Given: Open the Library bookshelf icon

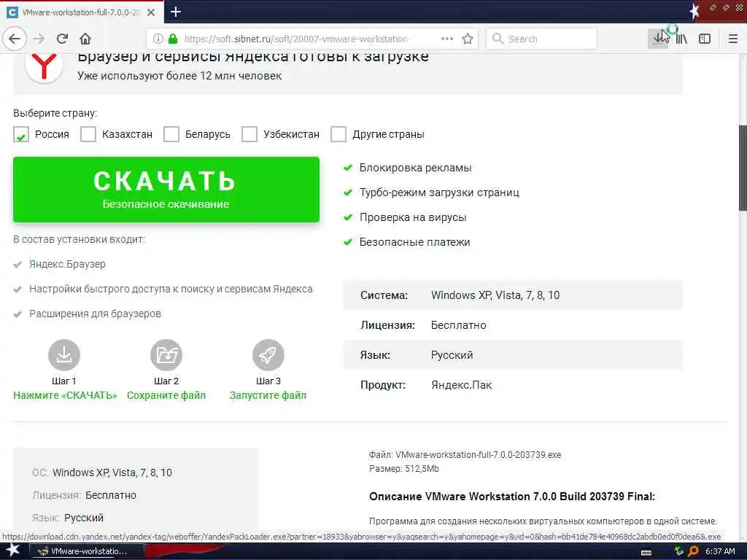Looking at the screenshot, I should (681, 39).
